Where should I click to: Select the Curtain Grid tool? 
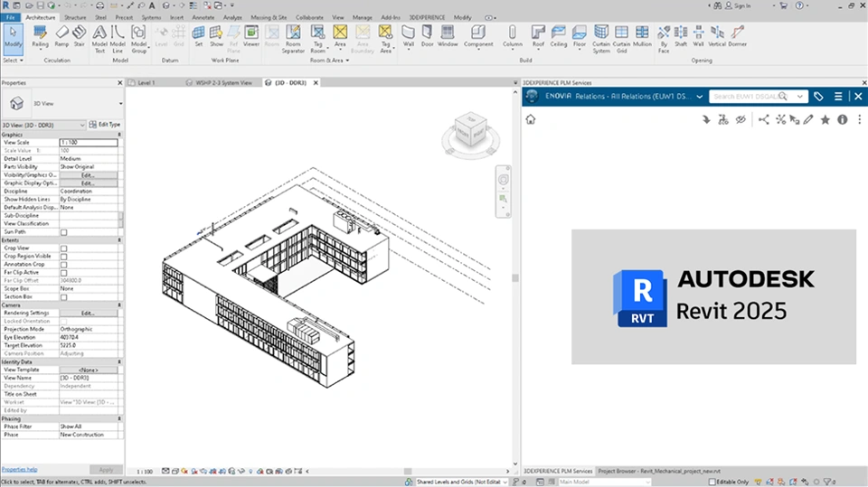[621, 39]
